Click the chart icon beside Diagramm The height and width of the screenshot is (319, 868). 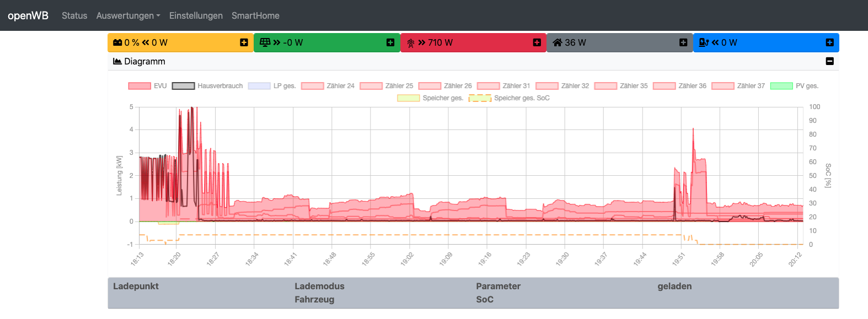point(117,61)
